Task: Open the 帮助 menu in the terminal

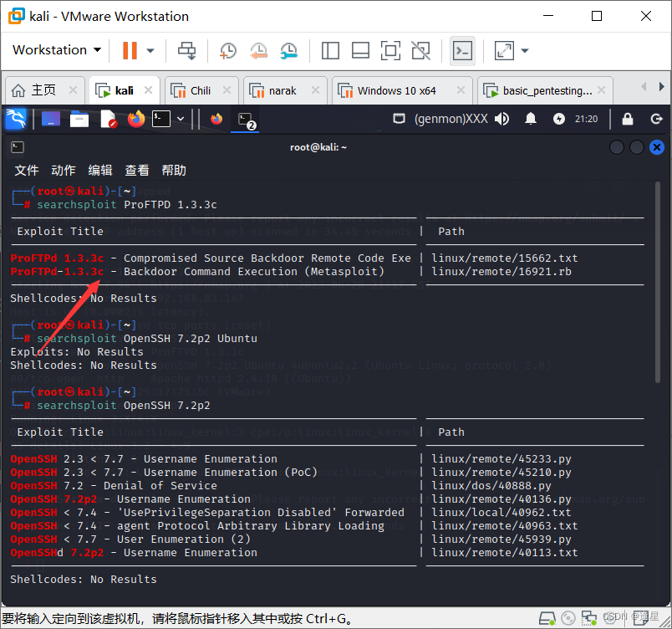Action: coord(174,171)
